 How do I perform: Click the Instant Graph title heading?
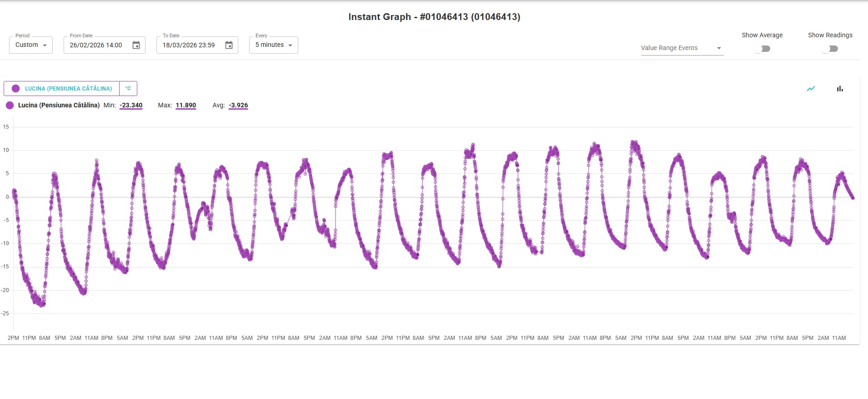[x=434, y=17]
